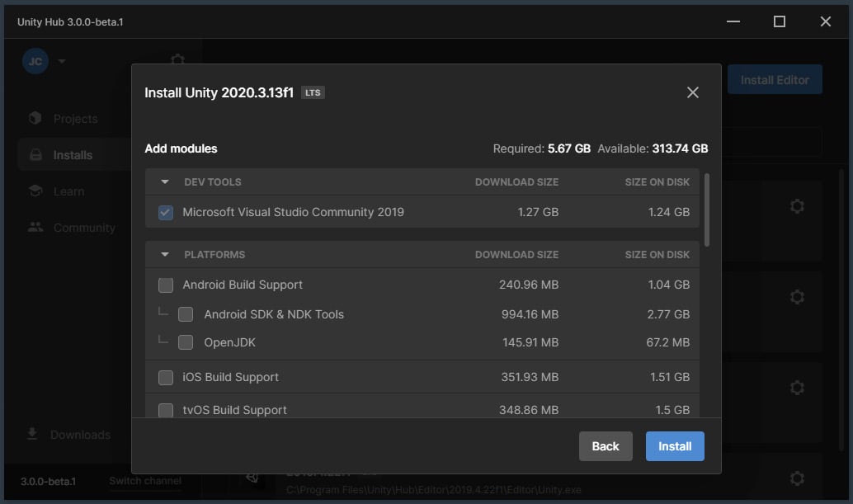Tick the OpenJDK checkbox

186,342
